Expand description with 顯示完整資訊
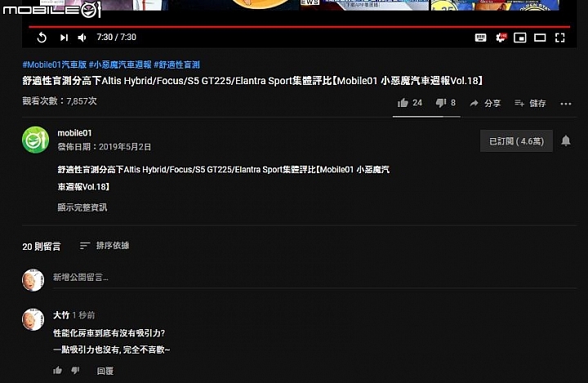The image size is (588, 383). pyautogui.click(x=82, y=207)
